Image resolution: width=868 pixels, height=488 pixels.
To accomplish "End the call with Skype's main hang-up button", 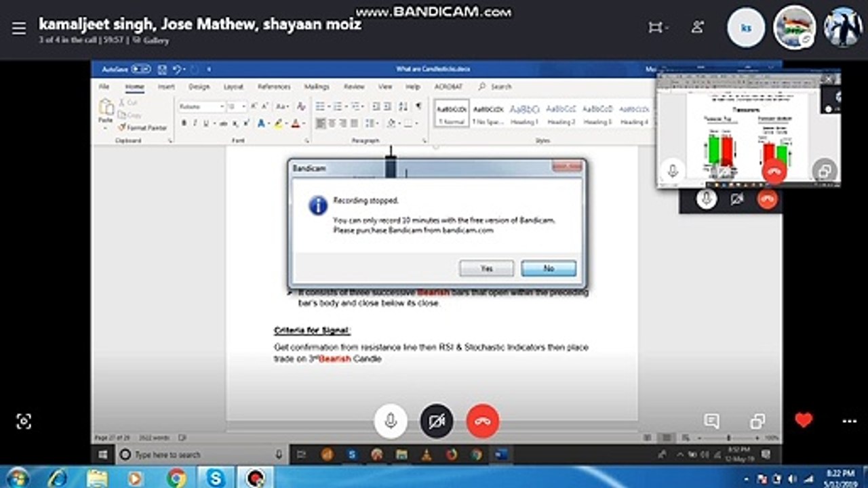I will coord(483,422).
